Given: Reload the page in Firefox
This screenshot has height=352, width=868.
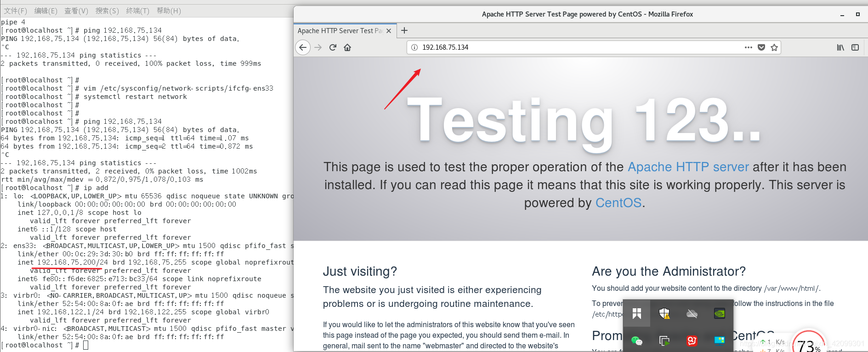Looking at the screenshot, I should coord(333,47).
